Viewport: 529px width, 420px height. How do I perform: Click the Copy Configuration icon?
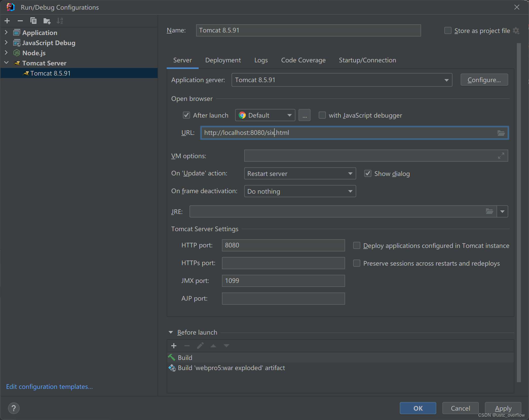33,21
